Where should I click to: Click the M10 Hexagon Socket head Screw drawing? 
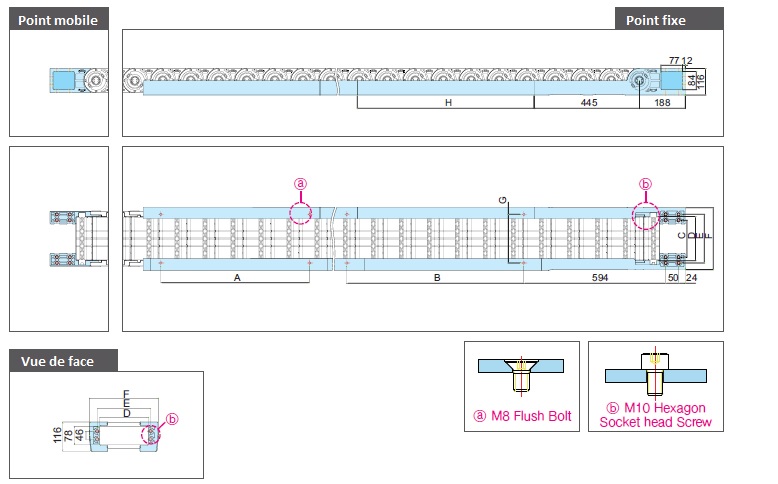(x=655, y=372)
